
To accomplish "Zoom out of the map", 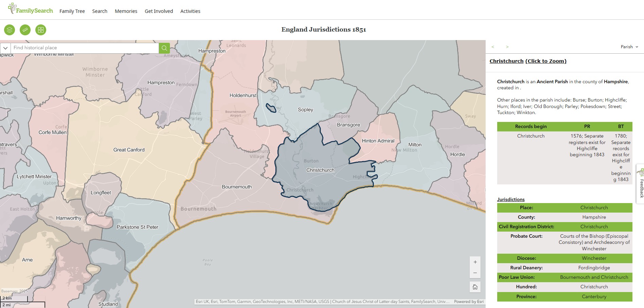I will 475,273.
